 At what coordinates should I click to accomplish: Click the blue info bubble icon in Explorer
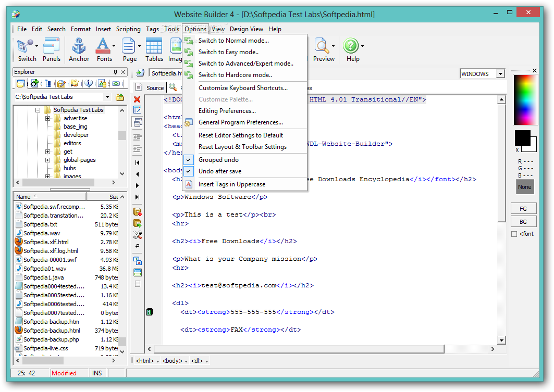[89, 84]
